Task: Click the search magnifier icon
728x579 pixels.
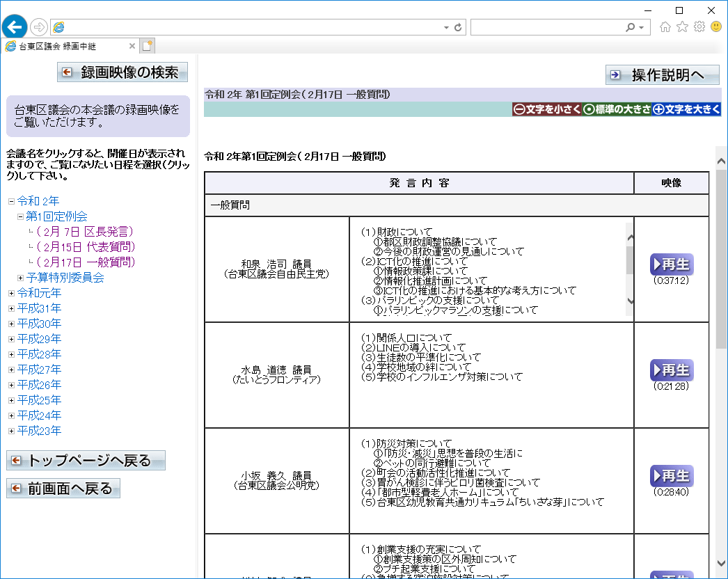Action: point(630,27)
